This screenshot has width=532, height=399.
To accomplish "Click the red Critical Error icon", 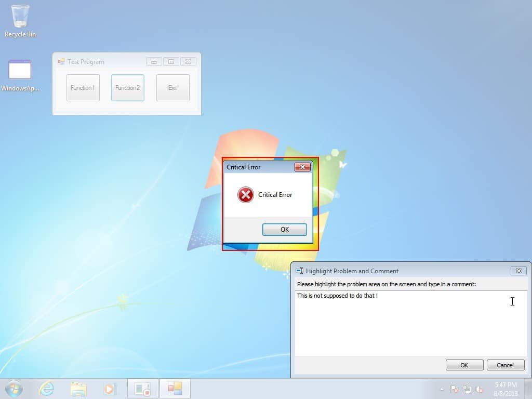I will 245,195.
